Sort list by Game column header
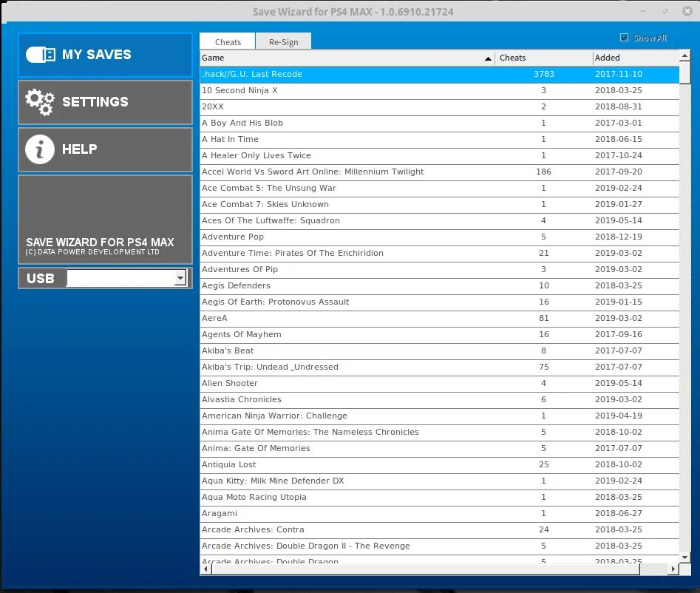The image size is (700, 593). point(347,58)
